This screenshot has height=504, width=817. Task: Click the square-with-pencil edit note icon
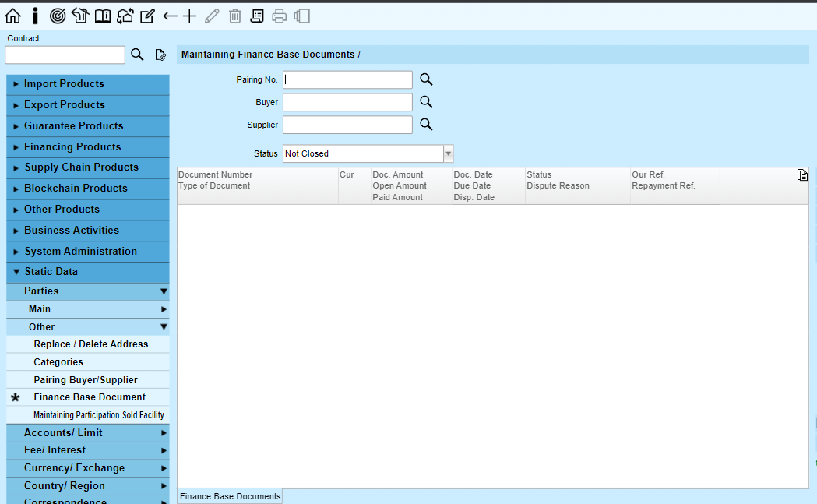pyautogui.click(x=147, y=16)
